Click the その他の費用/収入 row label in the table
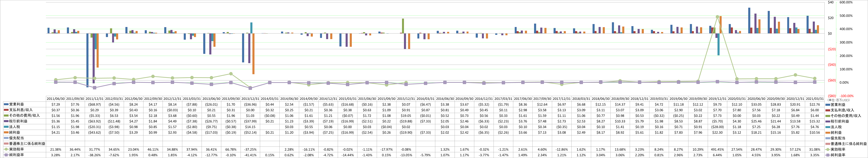The width and height of the screenshot is (868, 158). pos(24,116)
